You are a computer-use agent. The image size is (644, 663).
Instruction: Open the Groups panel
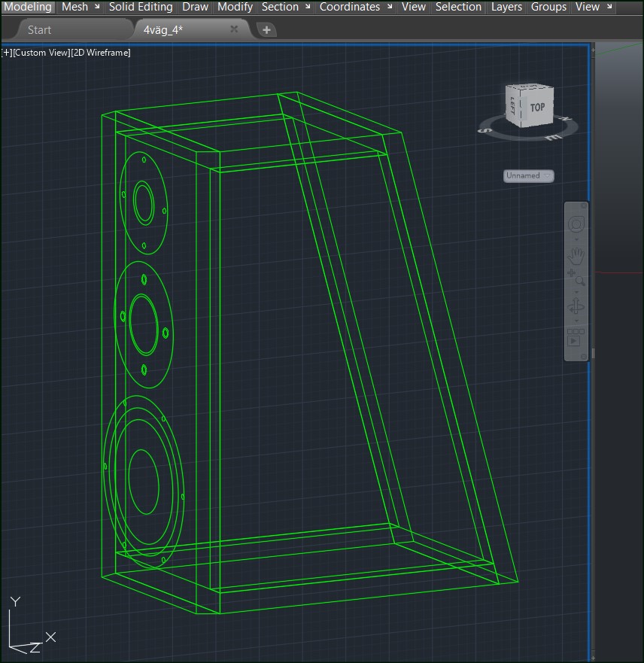pyautogui.click(x=548, y=7)
